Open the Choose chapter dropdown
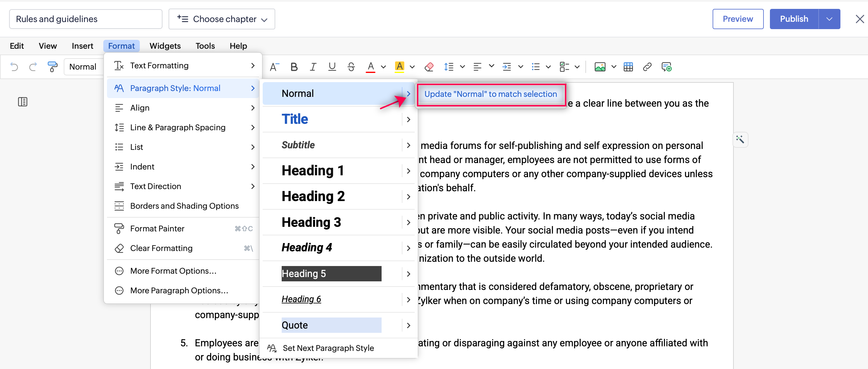 click(x=222, y=19)
